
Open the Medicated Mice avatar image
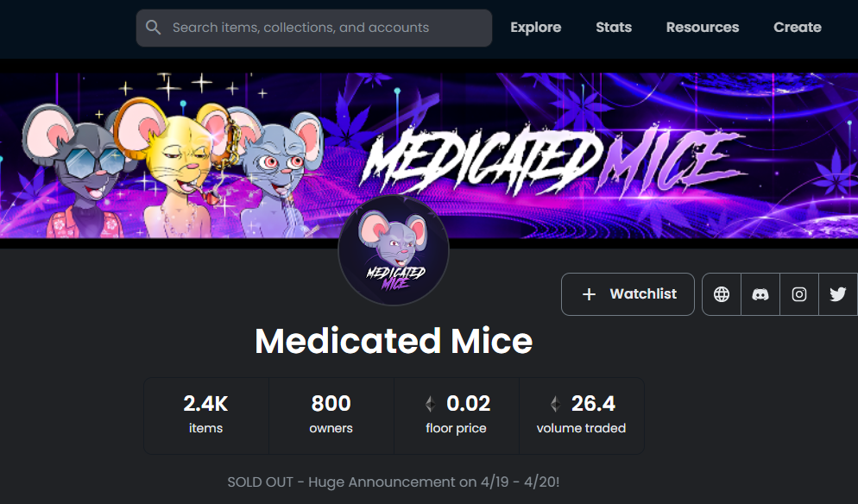tap(394, 250)
